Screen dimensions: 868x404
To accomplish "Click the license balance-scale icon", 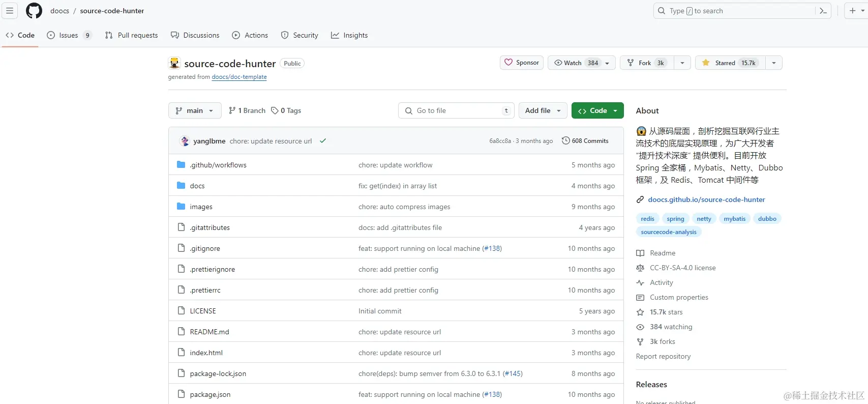I will pos(640,268).
